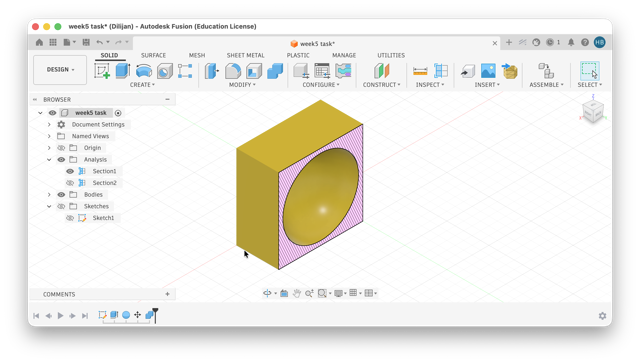640x363 pixels.
Task: Open the MODIFY dropdown menu
Action: (x=242, y=85)
